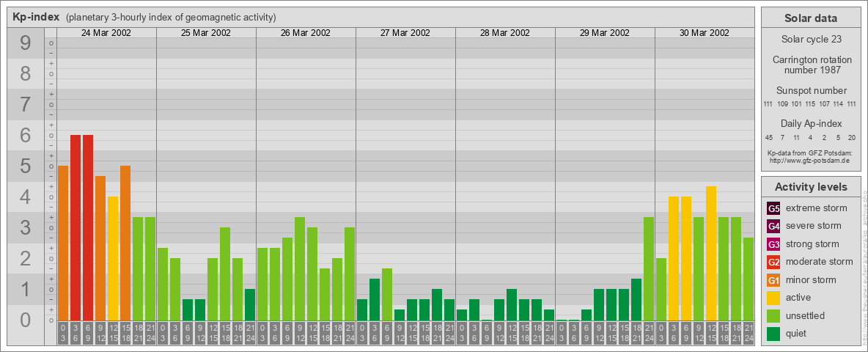Click the sunspot value 107
The width and height of the screenshot is (868, 352).
[x=824, y=104]
